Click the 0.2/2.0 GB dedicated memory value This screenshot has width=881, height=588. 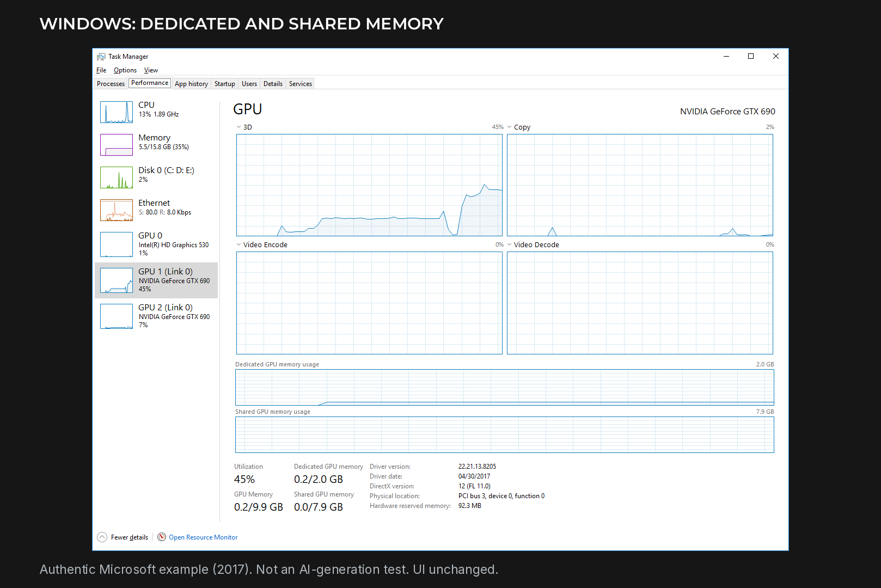tap(319, 479)
